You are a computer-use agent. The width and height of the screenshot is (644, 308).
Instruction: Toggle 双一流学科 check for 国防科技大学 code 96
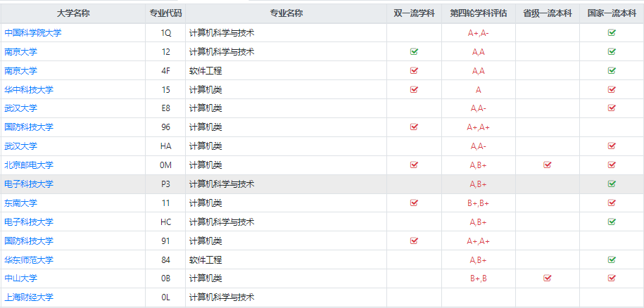tap(414, 127)
